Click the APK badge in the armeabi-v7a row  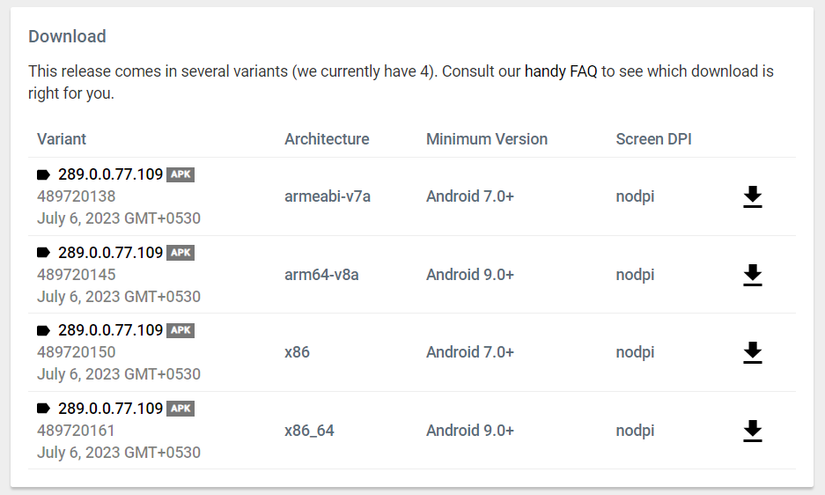(180, 174)
